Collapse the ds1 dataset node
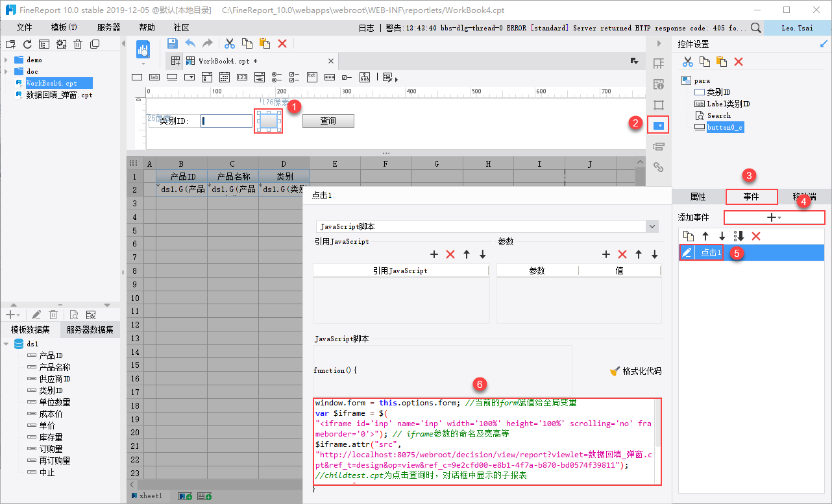 [6, 344]
